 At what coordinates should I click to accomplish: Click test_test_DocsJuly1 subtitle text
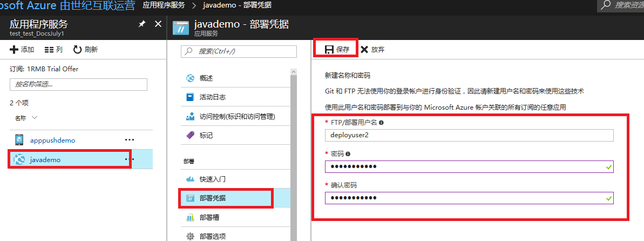37,34
